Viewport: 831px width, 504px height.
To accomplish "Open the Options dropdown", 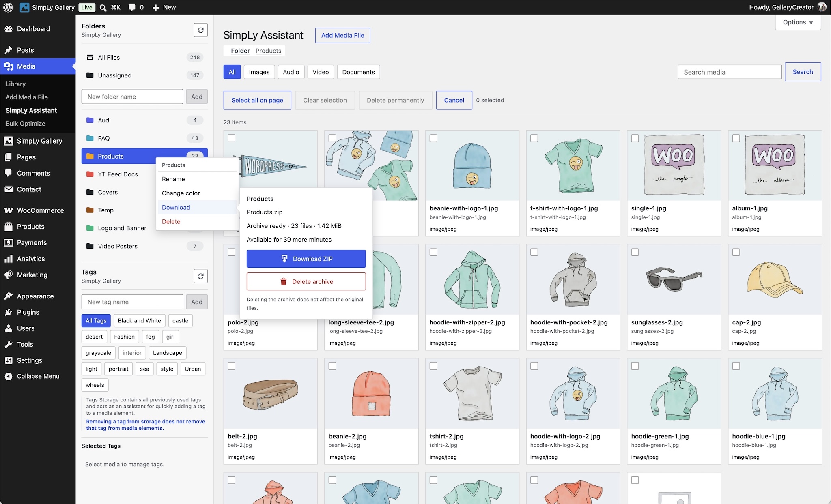I will 798,22.
